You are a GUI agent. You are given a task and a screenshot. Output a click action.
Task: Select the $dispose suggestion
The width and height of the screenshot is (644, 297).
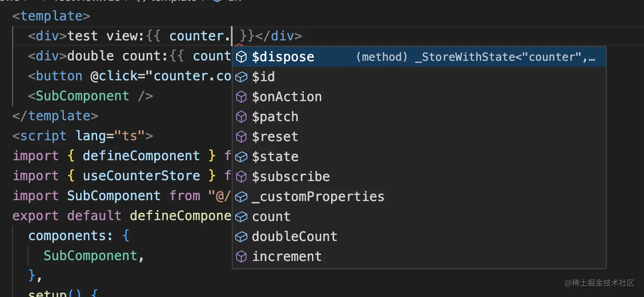(419, 57)
